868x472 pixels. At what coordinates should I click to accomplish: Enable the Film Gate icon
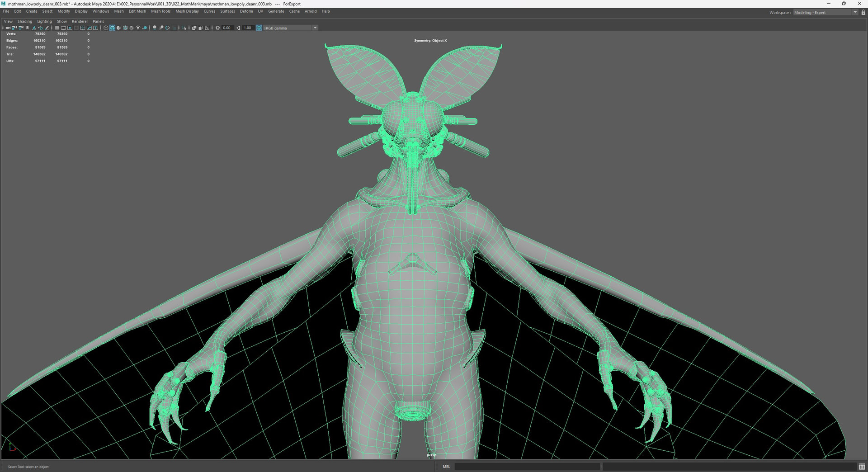63,28
